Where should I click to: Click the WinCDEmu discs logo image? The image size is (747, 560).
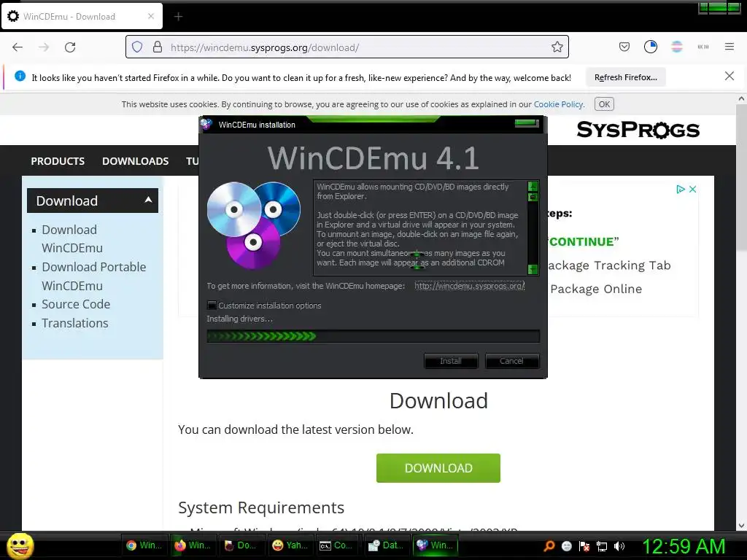[253, 225]
